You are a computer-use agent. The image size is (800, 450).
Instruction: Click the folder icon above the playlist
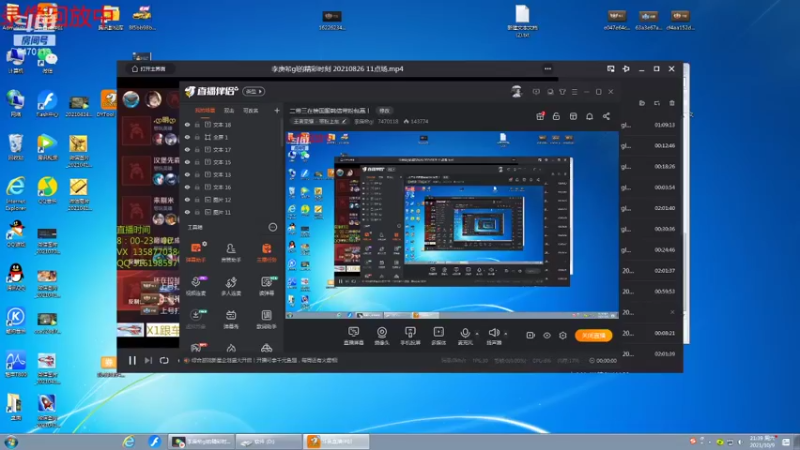click(642, 103)
